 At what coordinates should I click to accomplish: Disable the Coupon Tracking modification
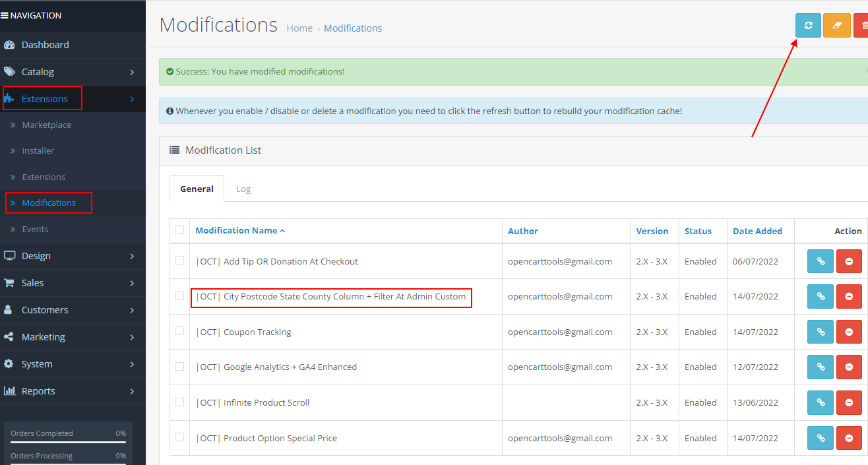[x=849, y=332]
